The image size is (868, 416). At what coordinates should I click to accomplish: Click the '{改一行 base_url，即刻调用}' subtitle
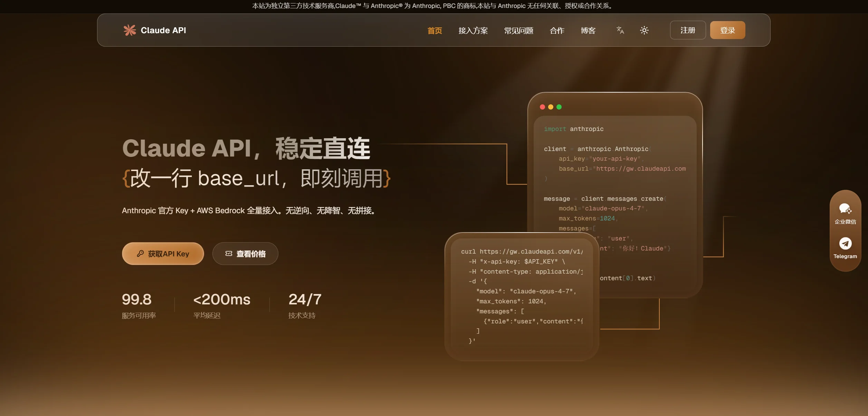(x=257, y=178)
